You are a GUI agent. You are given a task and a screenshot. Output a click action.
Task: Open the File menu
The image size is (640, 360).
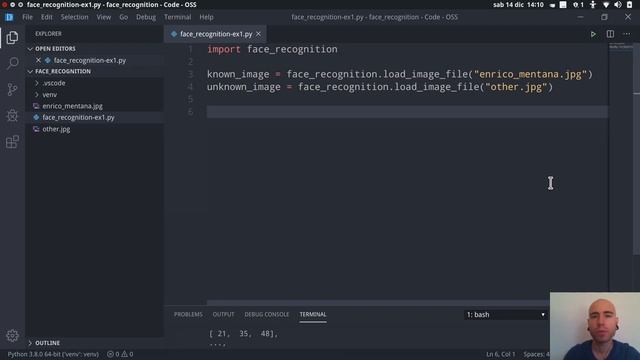click(x=27, y=17)
